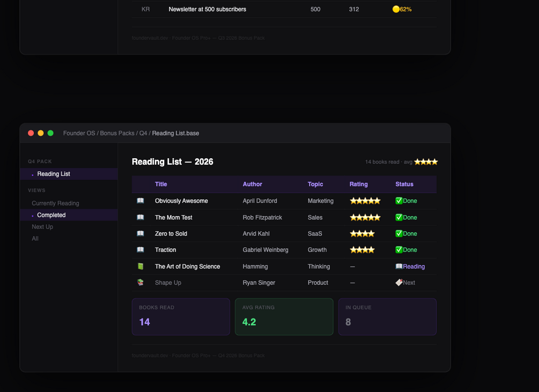Image resolution: width=539 pixels, height=392 pixels.
Task: Click the book icon next to The Mom Test
Action: [141, 217]
